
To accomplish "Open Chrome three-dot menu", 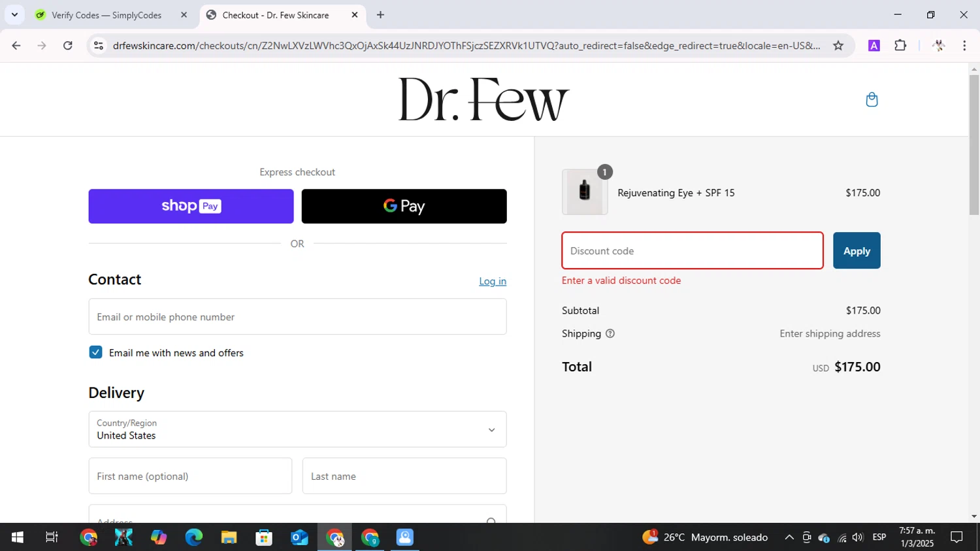I will [x=964, y=46].
